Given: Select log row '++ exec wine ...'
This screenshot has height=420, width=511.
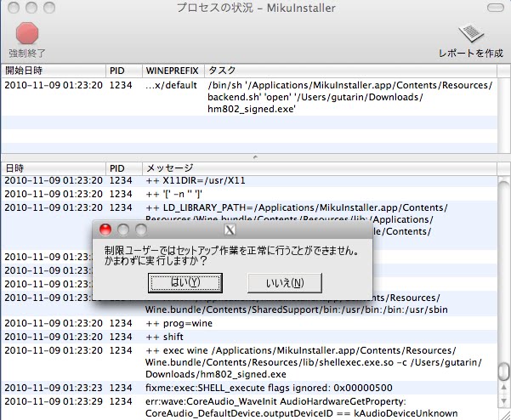Looking at the screenshot, I should click(249, 362).
